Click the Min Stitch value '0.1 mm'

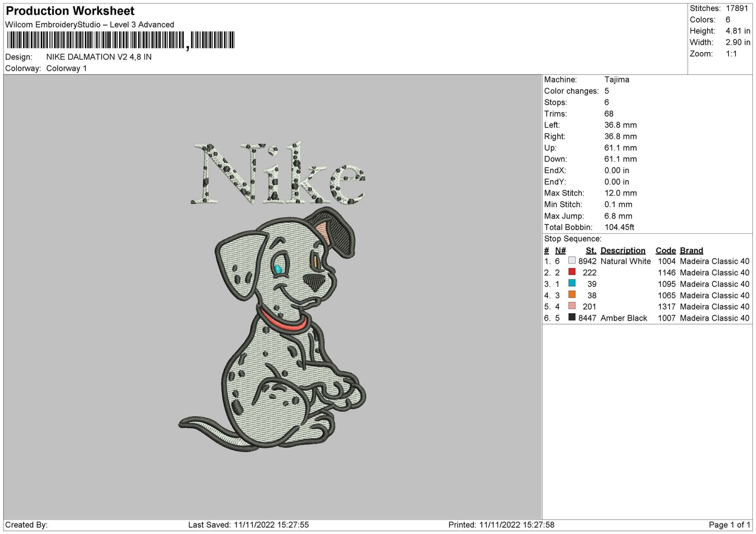[x=618, y=204]
